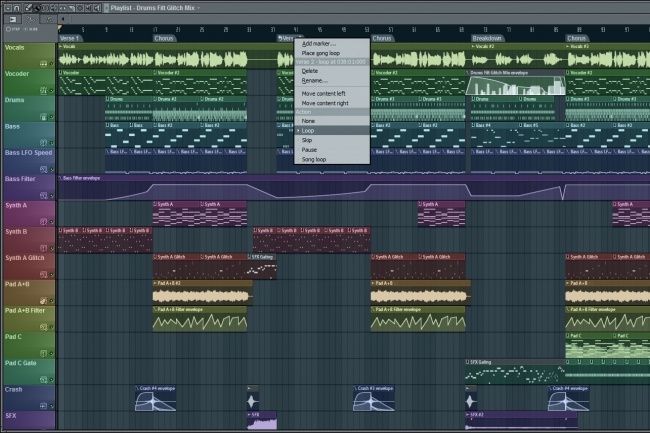
Task: Mute the Vocoder track
Action: tap(52, 90)
